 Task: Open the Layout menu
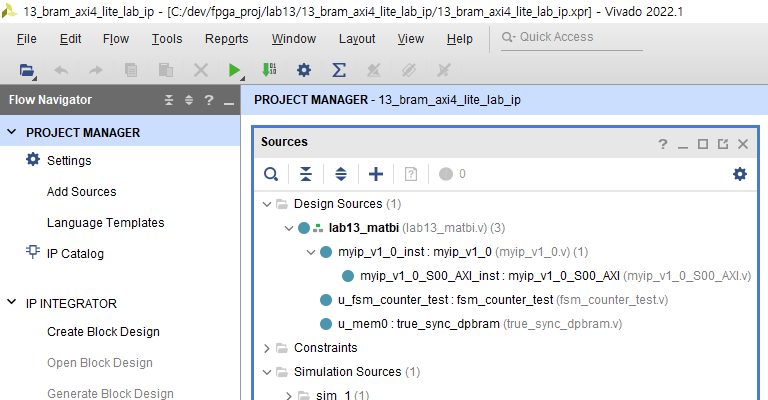[357, 39]
